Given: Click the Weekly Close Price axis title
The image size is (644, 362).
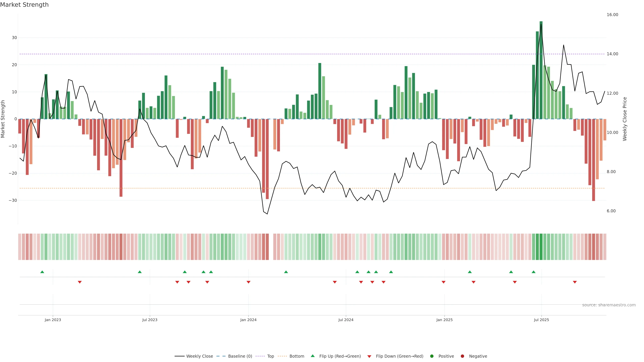Looking at the screenshot, I should tap(625, 119).
